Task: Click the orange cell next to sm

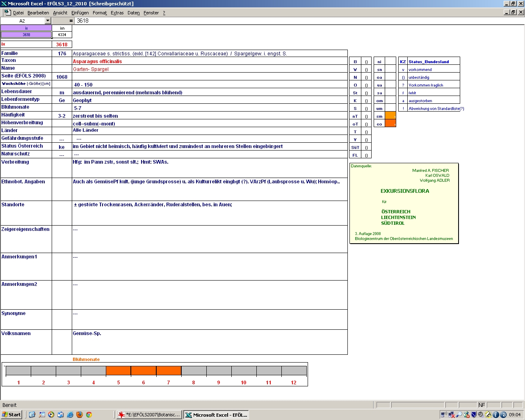Action: point(390,116)
